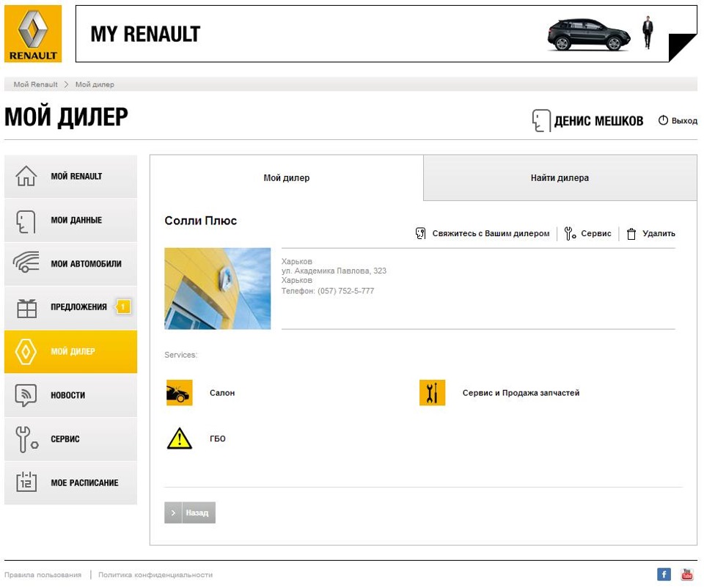Click the yellow warning triangle ГБО icon
The image size is (704, 588).
click(180, 438)
